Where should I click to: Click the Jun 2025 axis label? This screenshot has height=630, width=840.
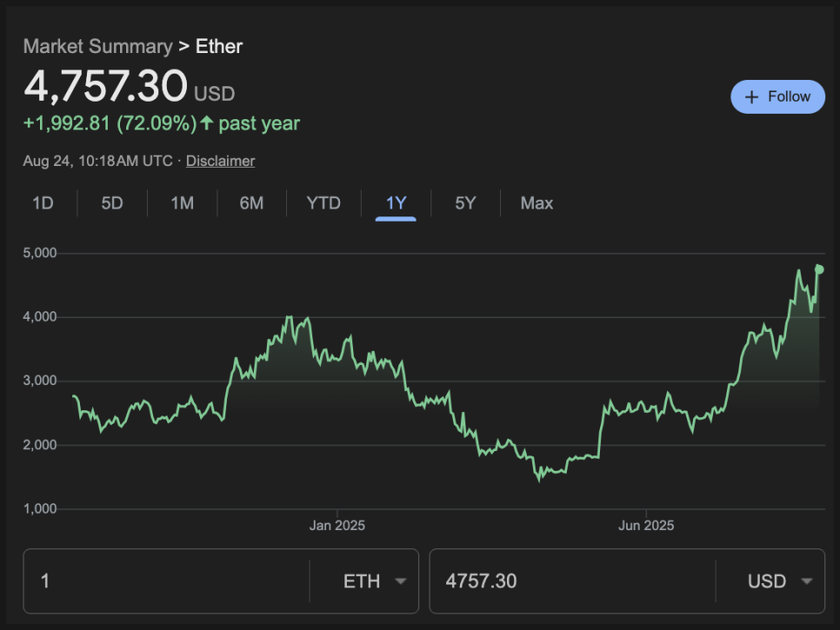[646, 526]
